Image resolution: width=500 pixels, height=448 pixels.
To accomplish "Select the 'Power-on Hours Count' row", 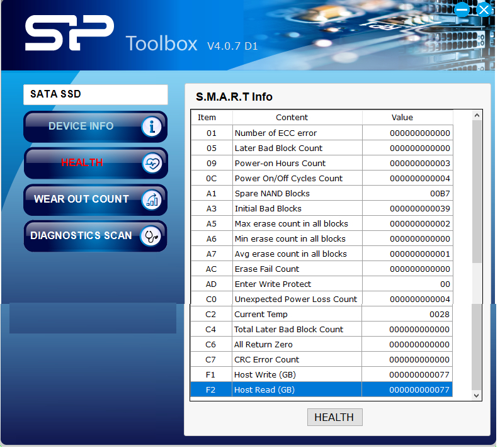I will [322, 163].
